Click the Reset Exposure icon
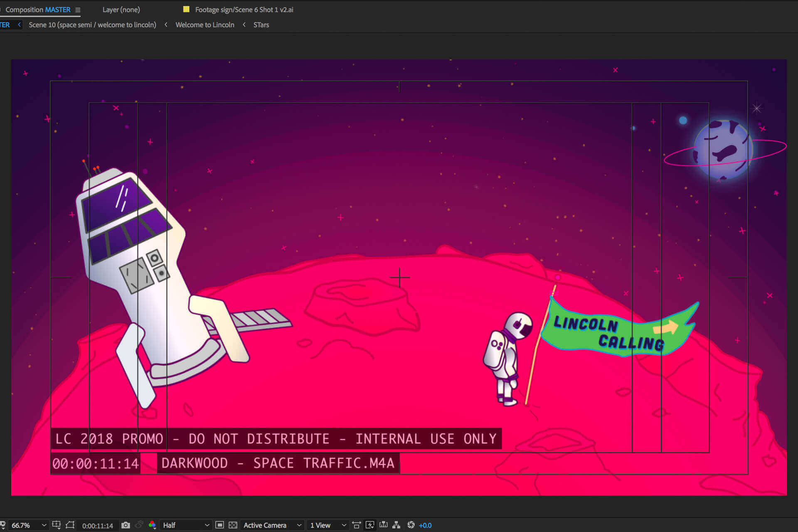The height and width of the screenshot is (532, 798). pos(411,525)
